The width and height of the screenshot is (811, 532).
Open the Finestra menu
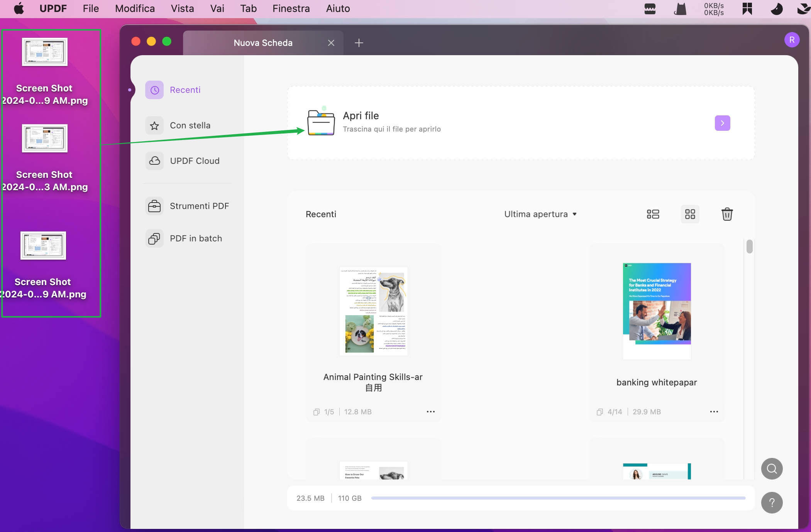point(291,8)
